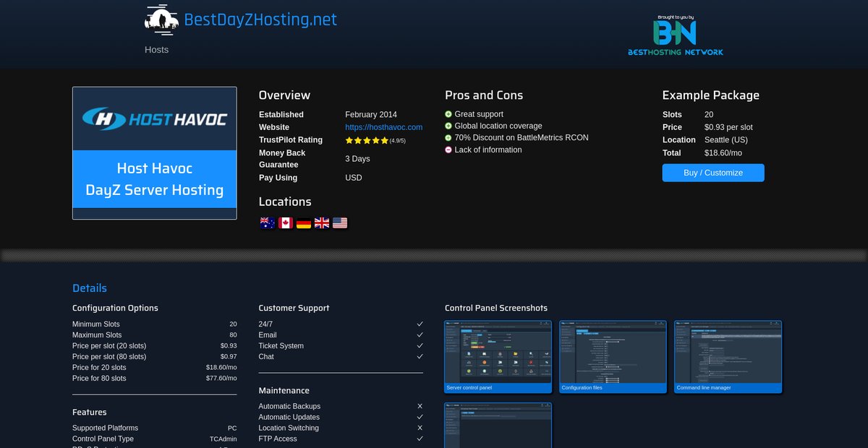Click the checkmark for 24/7 support
868x448 pixels.
[x=420, y=324]
